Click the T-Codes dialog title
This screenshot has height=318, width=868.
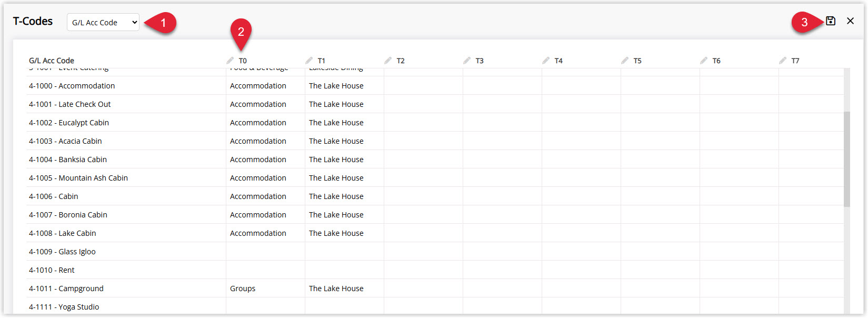(33, 21)
